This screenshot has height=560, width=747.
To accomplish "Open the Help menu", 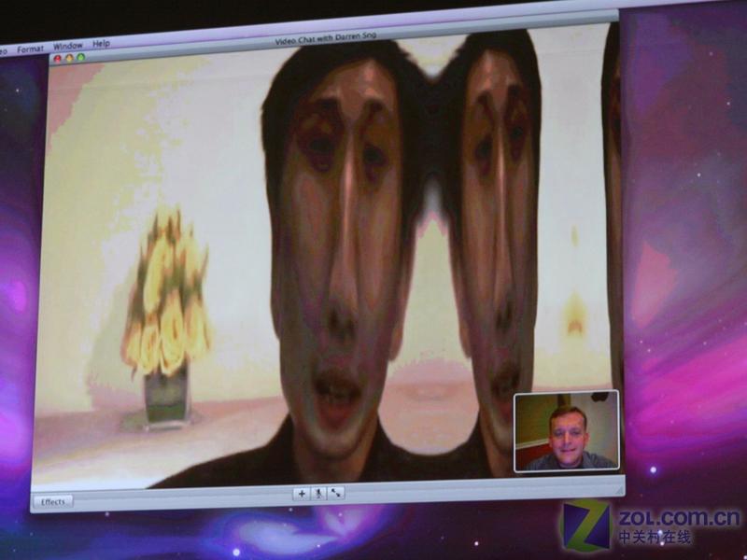I will coord(101,44).
